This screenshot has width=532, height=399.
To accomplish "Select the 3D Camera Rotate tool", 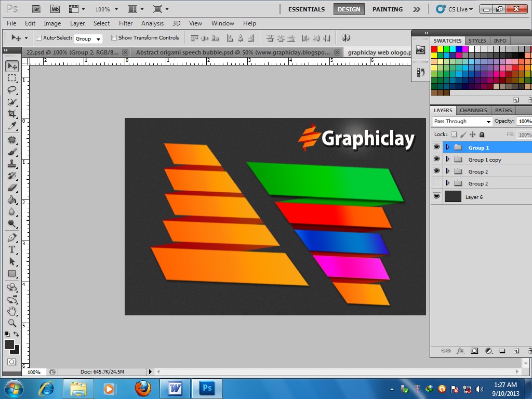I will click(12, 300).
